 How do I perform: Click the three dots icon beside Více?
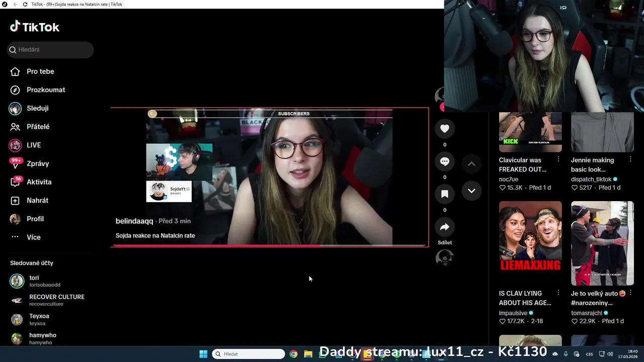(x=15, y=237)
